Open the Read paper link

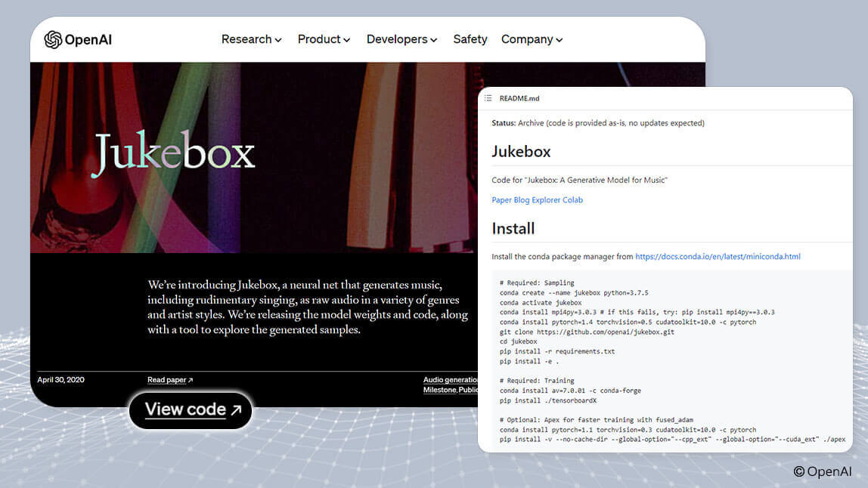(170, 379)
